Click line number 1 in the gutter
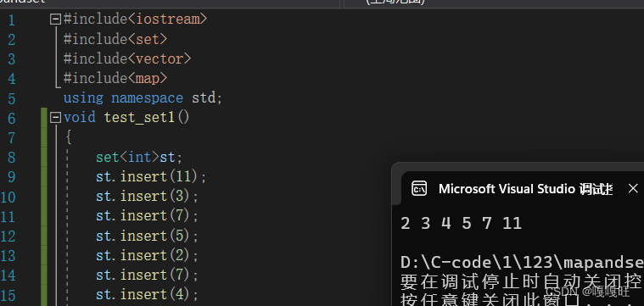Image resolution: width=644 pixels, height=306 pixels. pos(11,20)
